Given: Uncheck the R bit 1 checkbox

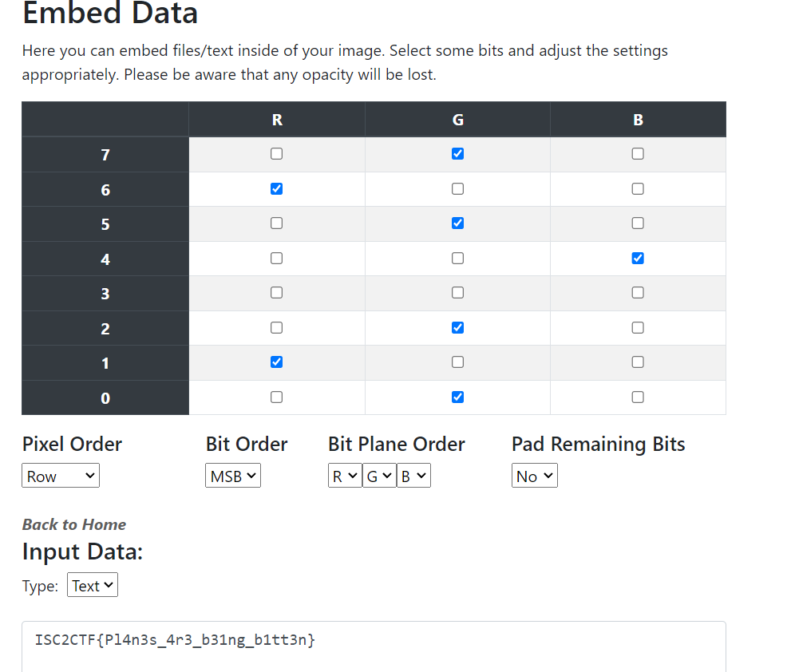Looking at the screenshot, I should point(276,362).
